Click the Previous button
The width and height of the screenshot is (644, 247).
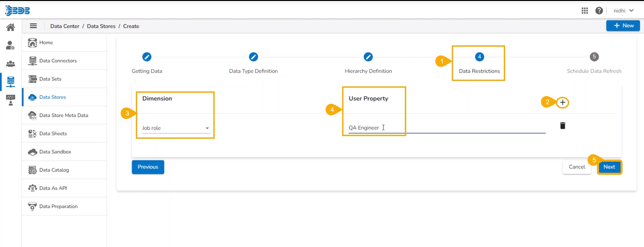coord(148,167)
